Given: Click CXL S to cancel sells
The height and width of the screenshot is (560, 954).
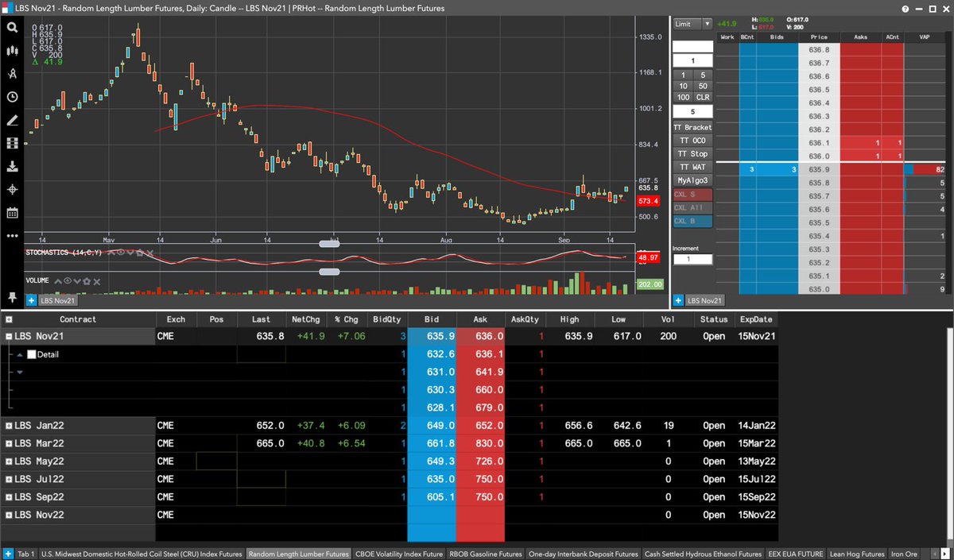Looking at the screenshot, I should coord(692,195).
